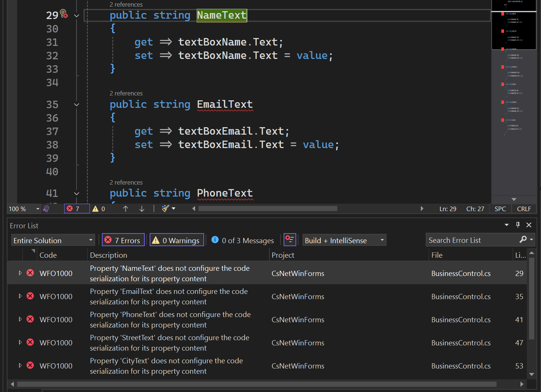
Task: Click the IntelliCode health indicator icon
Action: tap(46, 209)
